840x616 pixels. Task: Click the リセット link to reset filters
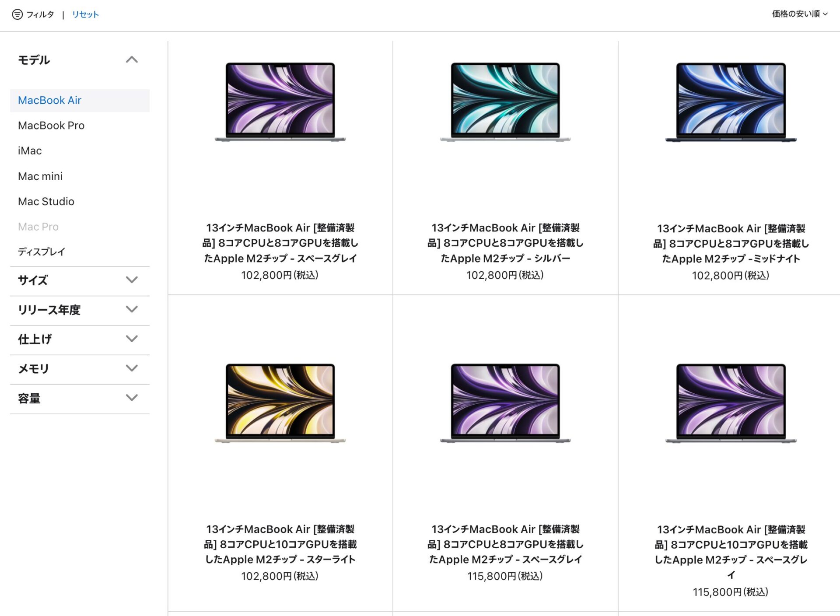coord(85,14)
